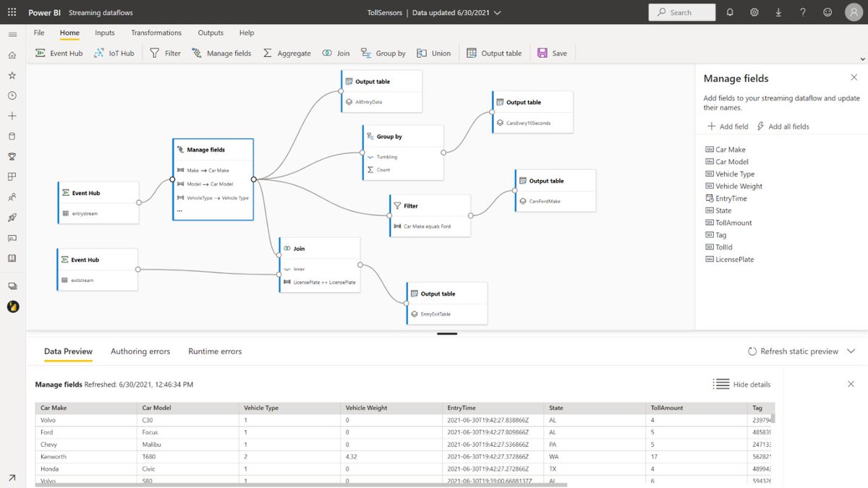Add an IoT Hub input
This screenshot has height=488, width=868.
(x=114, y=53)
